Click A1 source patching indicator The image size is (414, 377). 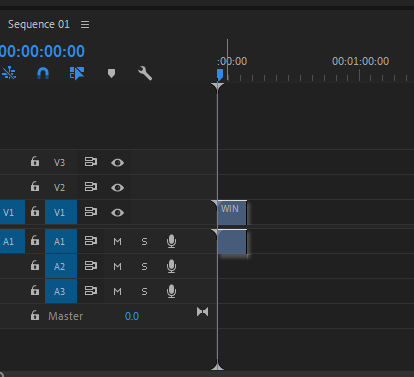(x=12, y=241)
